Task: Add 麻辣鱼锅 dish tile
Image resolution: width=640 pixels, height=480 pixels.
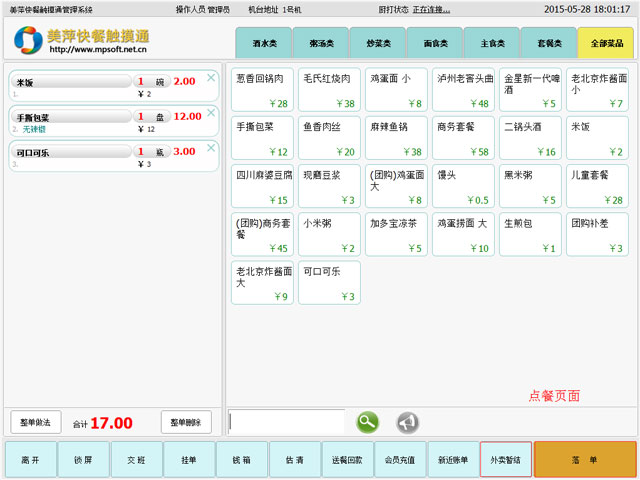Action: pos(396,138)
